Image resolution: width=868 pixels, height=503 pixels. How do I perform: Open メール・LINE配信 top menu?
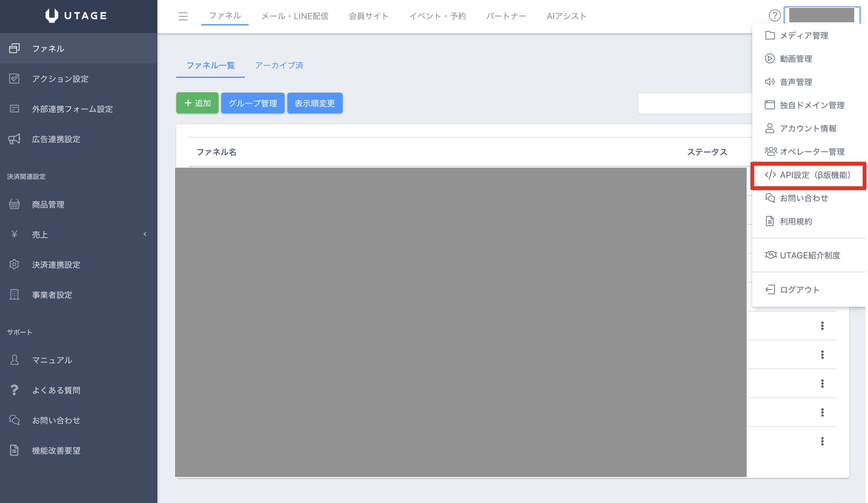295,16
